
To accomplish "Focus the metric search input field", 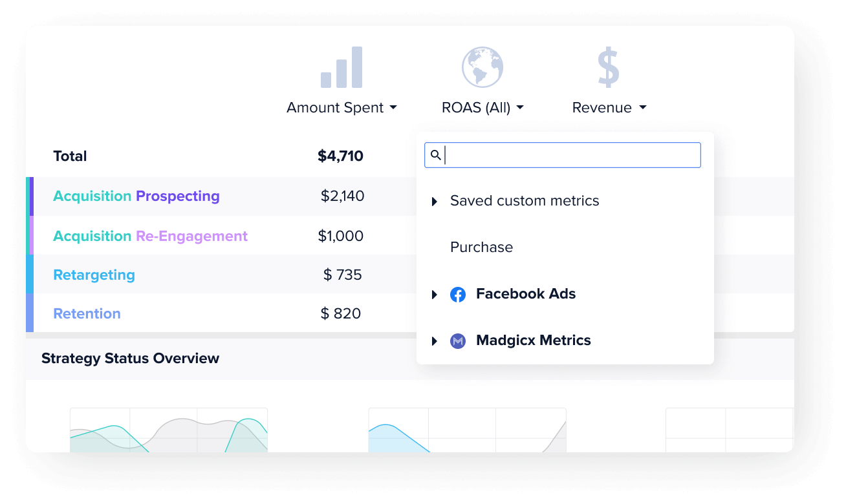I will [x=563, y=155].
